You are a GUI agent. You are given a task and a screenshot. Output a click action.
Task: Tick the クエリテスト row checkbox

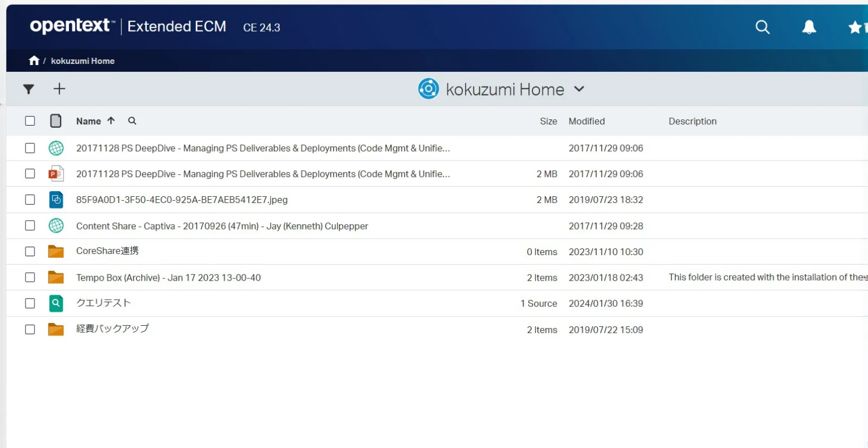[x=30, y=304]
